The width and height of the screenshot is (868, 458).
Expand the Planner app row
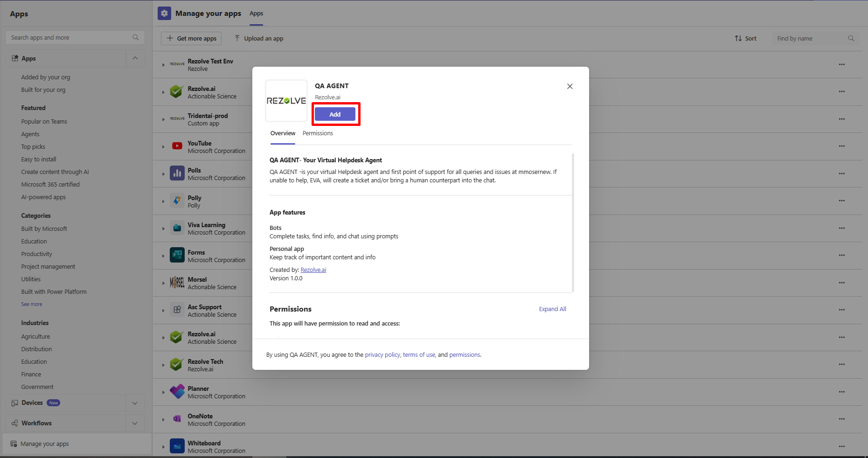pyautogui.click(x=163, y=392)
